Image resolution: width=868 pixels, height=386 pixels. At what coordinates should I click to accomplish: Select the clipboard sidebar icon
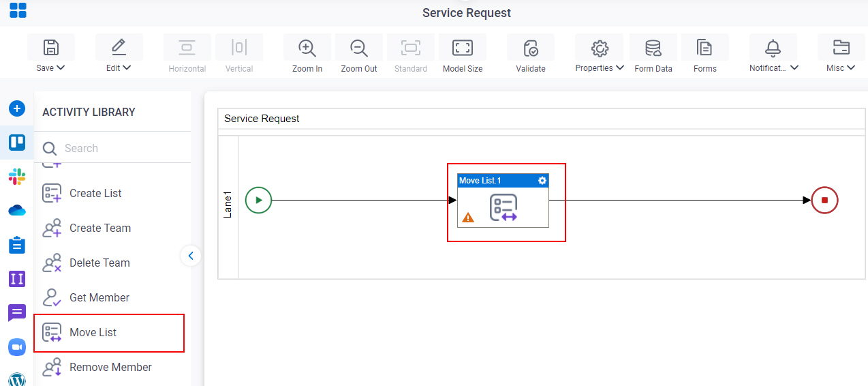pos(17,245)
